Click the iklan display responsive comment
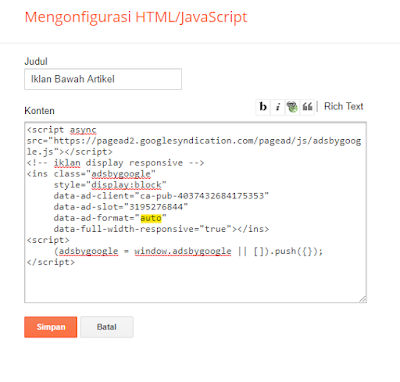The image size is (400, 382). point(115,163)
